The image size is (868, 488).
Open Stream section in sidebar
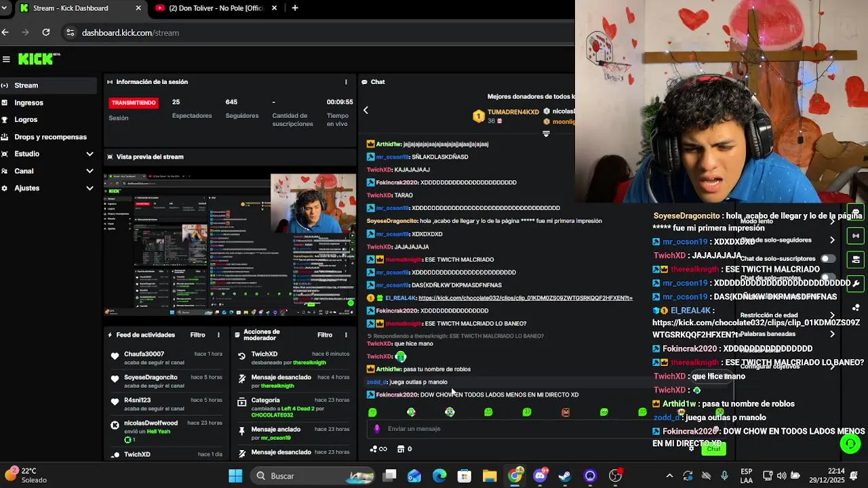click(48, 85)
